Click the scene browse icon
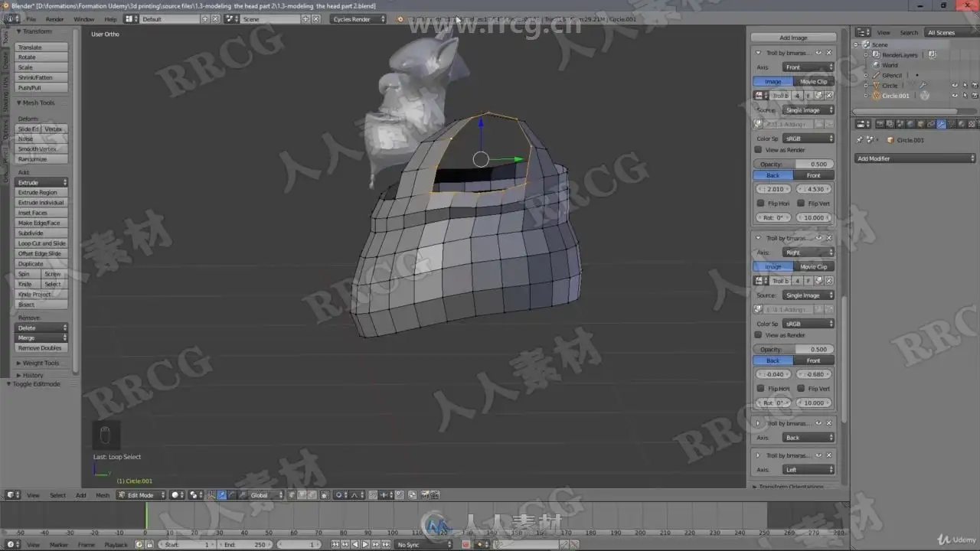Viewport: 980px width, 551px height. (232, 18)
